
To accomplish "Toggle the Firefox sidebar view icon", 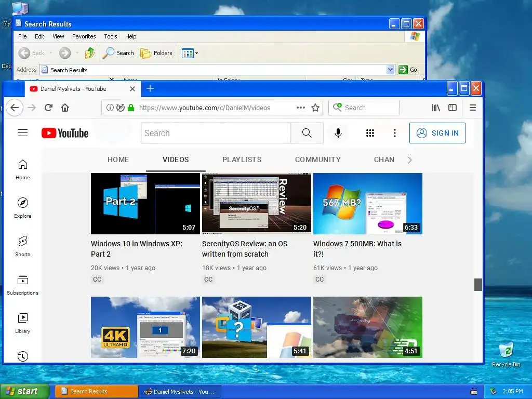I will [453, 108].
